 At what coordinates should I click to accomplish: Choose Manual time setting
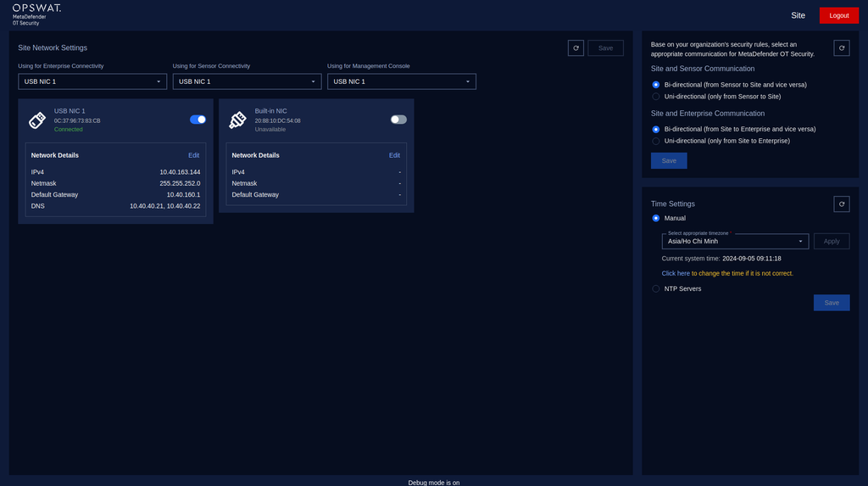click(x=656, y=218)
